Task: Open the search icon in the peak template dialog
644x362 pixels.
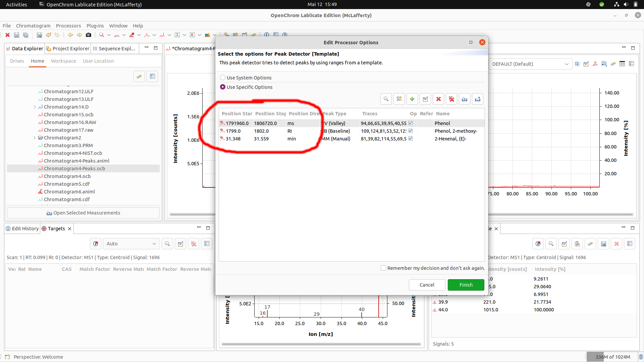Action: pos(386,99)
